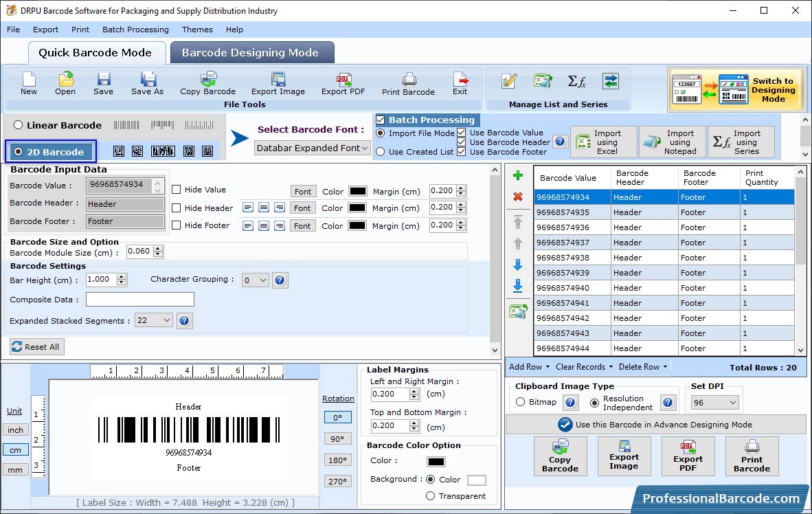
Task: Click the Save icon in File Tools
Action: (x=103, y=83)
